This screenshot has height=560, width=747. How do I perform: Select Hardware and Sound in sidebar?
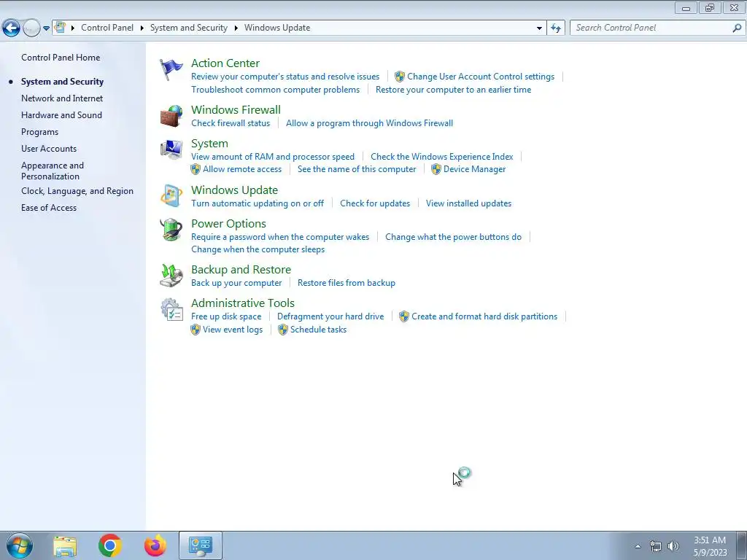click(x=61, y=114)
